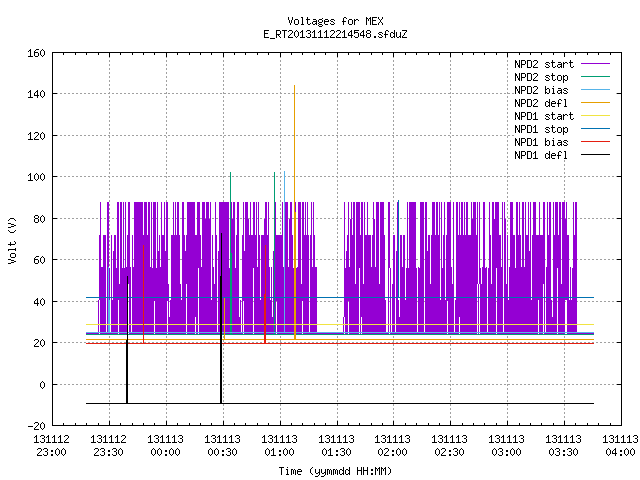Click the "NPD1 bias" legend label

pos(541,142)
